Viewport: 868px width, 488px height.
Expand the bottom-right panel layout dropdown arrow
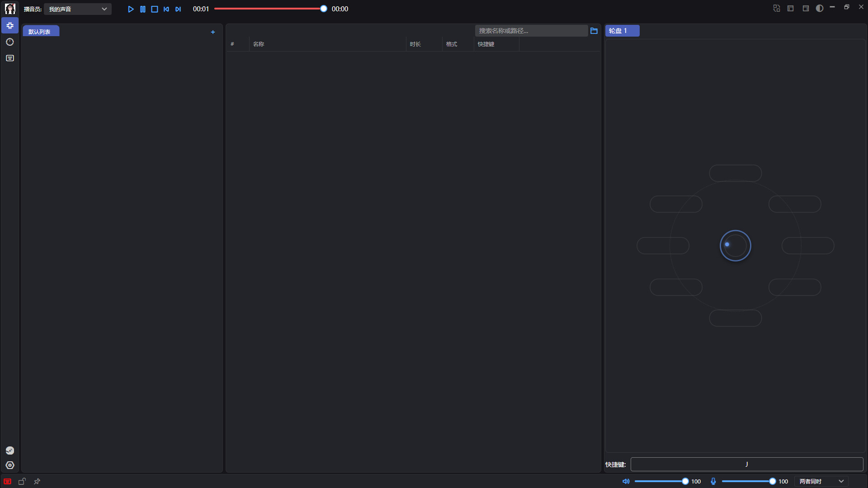pyautogui.click(x=841, y=481)
